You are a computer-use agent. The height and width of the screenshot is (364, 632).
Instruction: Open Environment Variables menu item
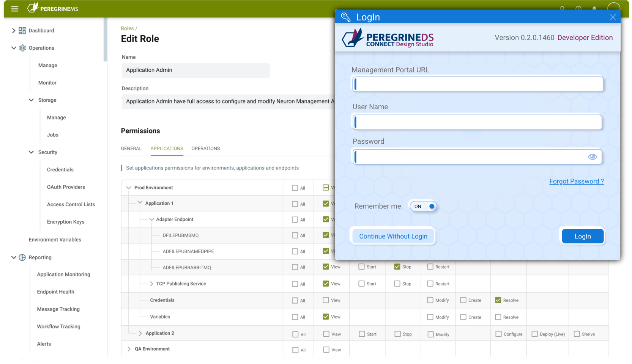[55, 240]
